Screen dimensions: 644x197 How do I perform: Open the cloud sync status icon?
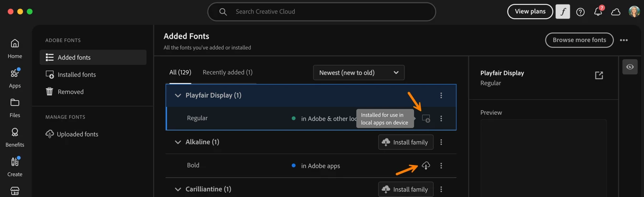616,12
